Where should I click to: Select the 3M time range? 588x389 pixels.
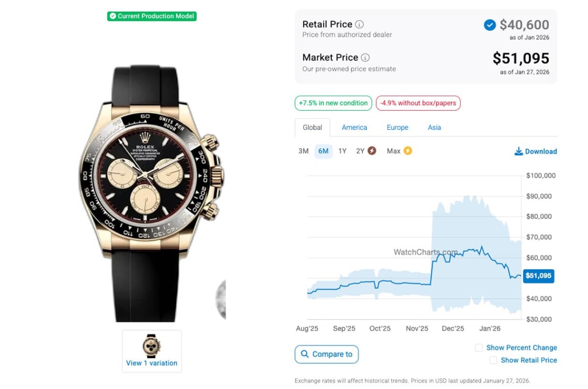point(303,151)
